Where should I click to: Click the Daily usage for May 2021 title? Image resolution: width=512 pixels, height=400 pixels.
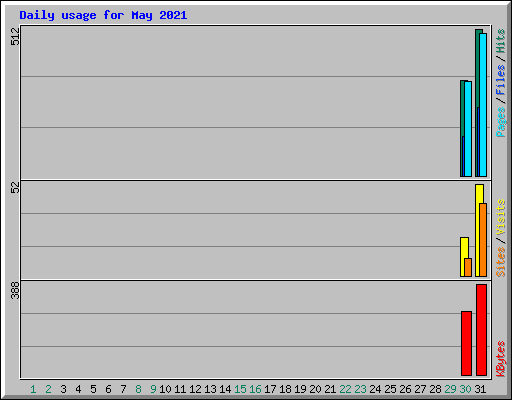(x=103, y=15)
